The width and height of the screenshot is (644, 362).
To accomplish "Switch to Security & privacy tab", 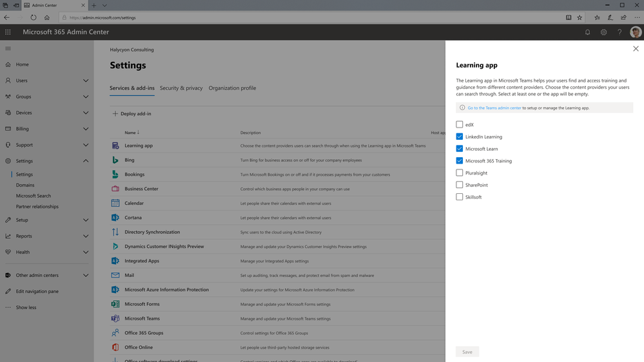I will 181,88.
